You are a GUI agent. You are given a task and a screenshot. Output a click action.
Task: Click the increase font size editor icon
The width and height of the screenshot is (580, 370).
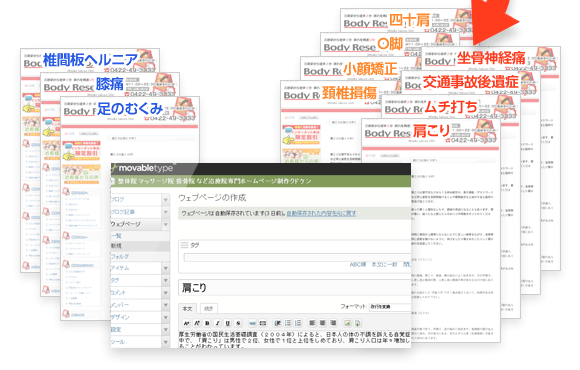point(197,323)
